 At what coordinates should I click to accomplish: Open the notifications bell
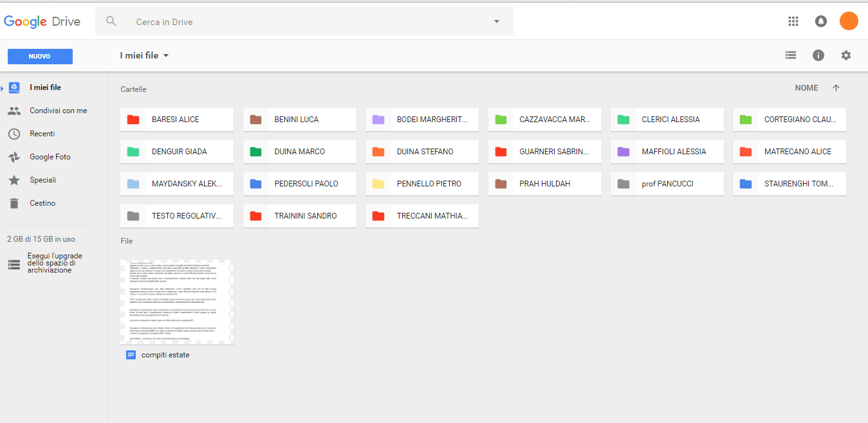(x=821, y=21)
